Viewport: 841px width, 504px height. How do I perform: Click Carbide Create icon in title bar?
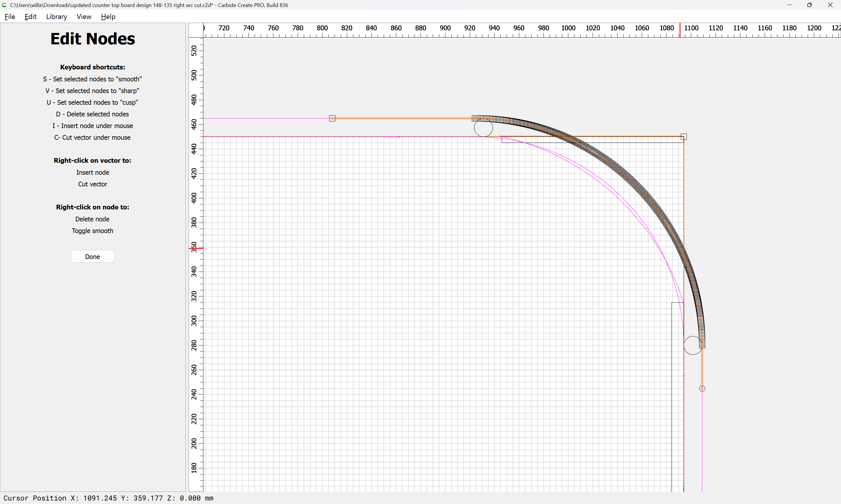[4, 5]
